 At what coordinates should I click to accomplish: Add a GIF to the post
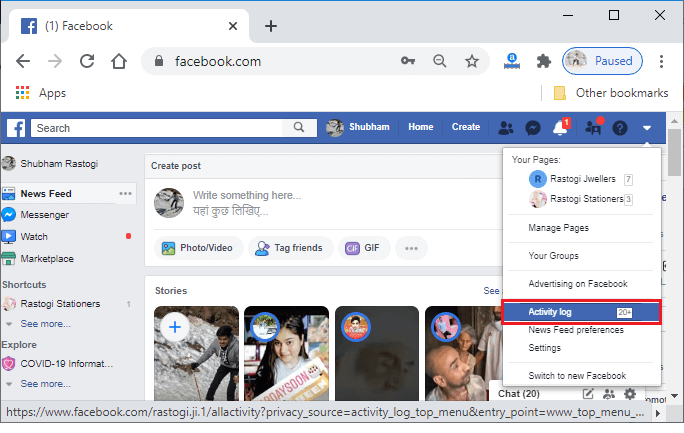point(364,248)
